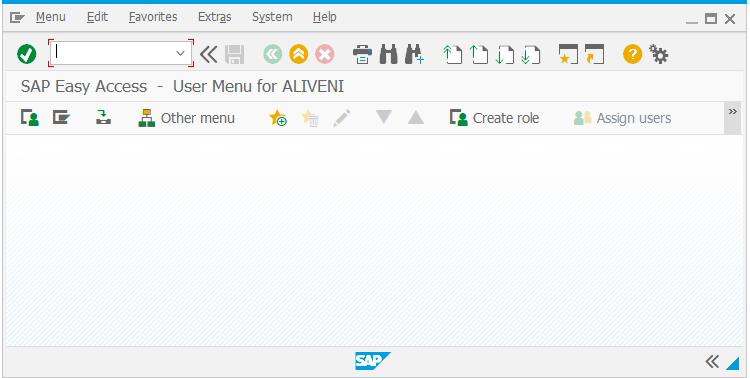Click Add to Favorites star icon

coord(278,118)
